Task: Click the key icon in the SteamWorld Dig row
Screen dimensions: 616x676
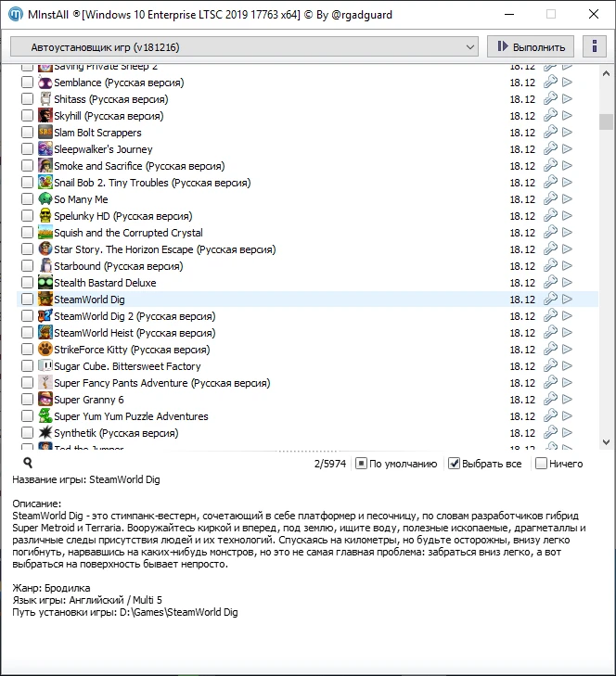Action: click(550, 300)
